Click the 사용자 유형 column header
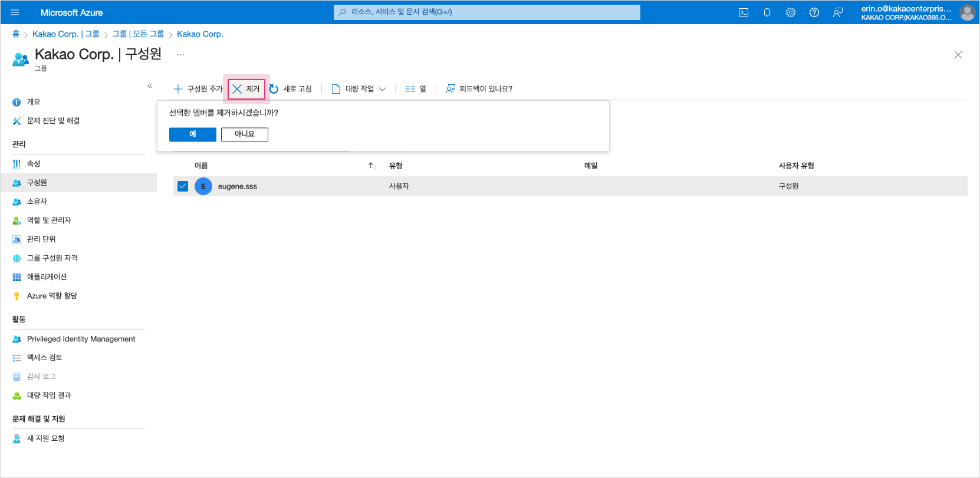This screenshot has width=980, height=478. pyautogui.click(x=797, y=166)
